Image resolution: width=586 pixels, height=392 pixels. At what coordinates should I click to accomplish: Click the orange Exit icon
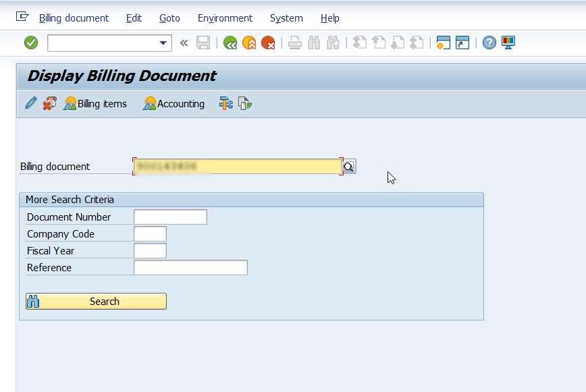(x=249, y=43)
